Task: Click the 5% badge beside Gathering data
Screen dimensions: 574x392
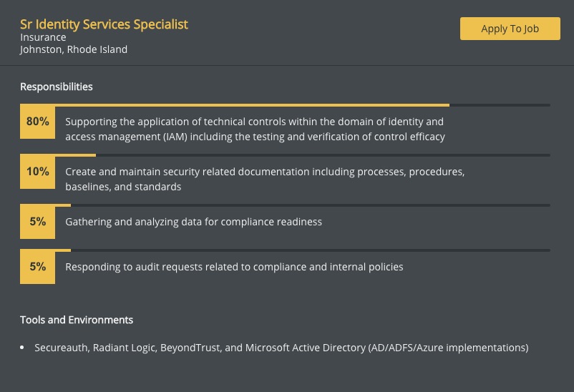Action: (x=38, y=222)
